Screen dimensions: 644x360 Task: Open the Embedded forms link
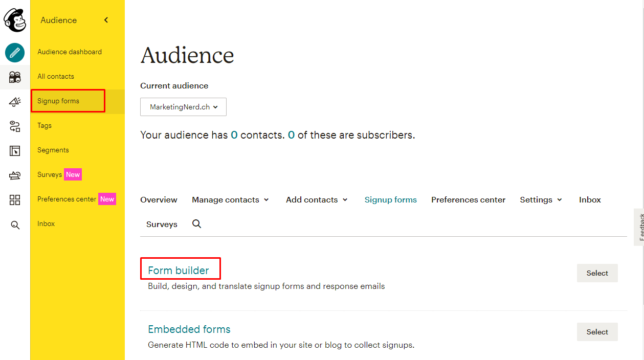tap(189, 329)
